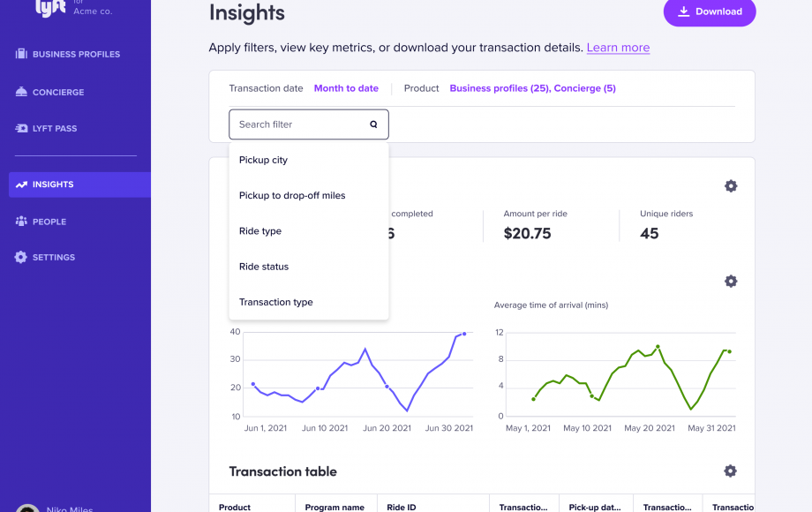Pick Ride status from the dropdown
This screenshot has height=512, width=812.
[x=264, y=267]
